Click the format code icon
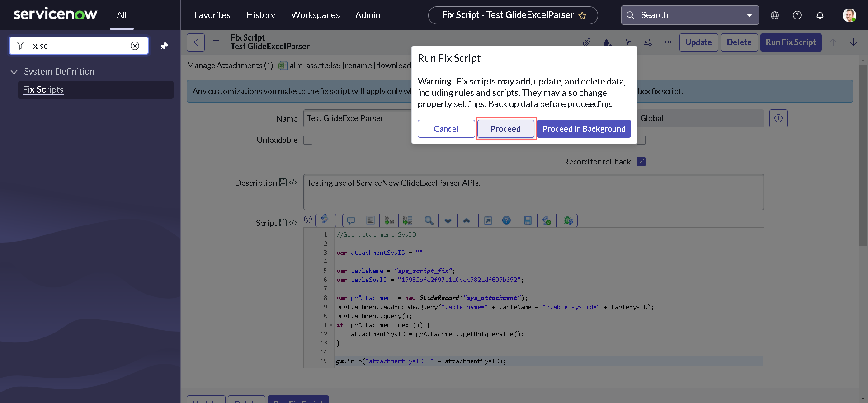The width and height of the screenshot is (868, 403). (x=370, y=220)
